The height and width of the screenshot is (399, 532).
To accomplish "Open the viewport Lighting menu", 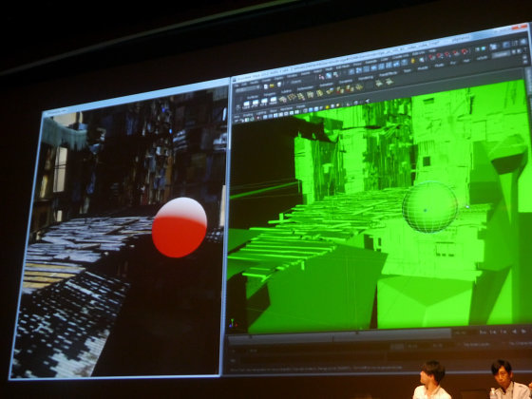I will tap(261, 113).
